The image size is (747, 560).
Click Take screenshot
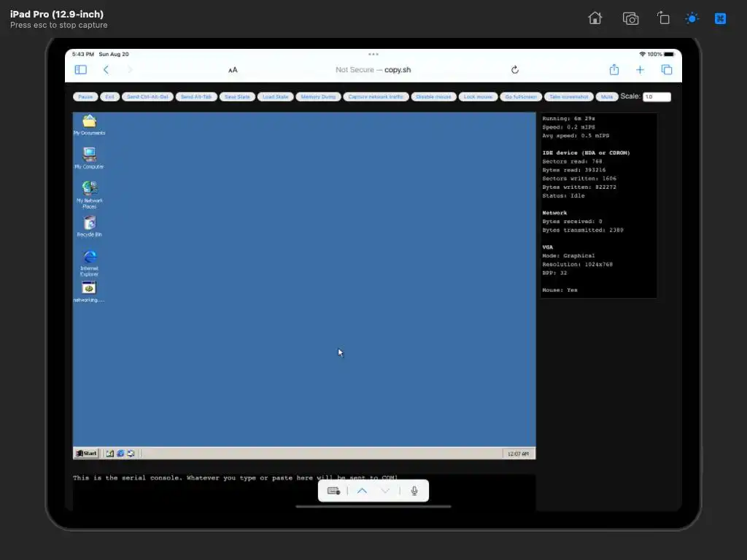pos(569,97)
